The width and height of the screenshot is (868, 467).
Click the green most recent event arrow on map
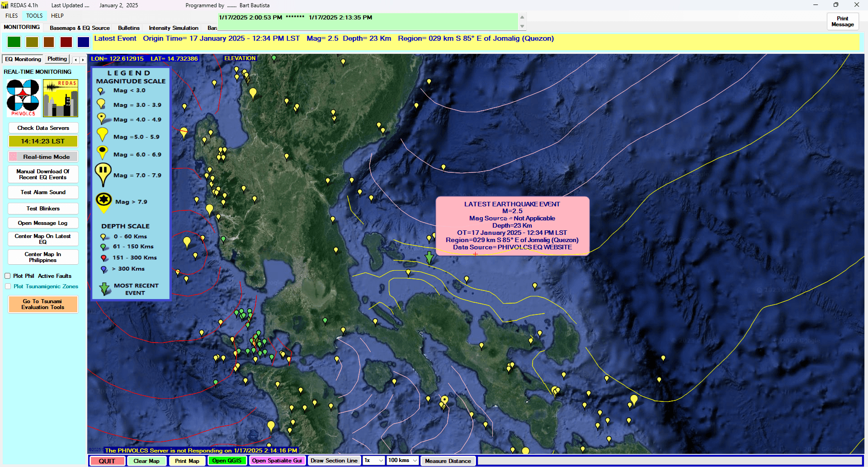(429, 257)
